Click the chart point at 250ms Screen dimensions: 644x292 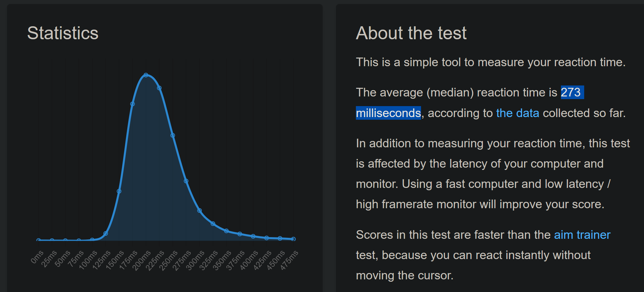point(173,135)
